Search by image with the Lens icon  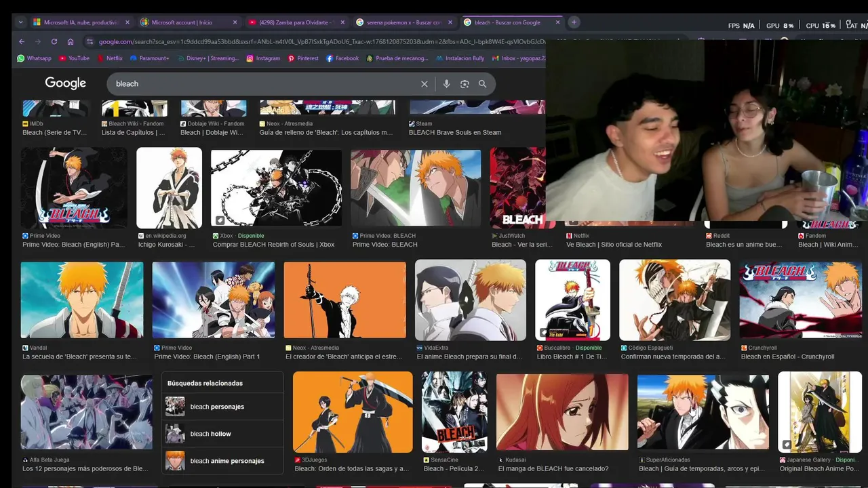465,84
